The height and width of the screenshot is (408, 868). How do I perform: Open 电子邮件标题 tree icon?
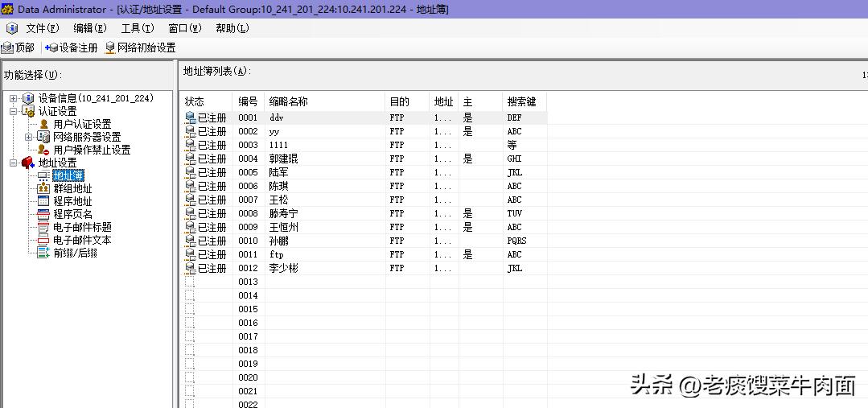43,227
